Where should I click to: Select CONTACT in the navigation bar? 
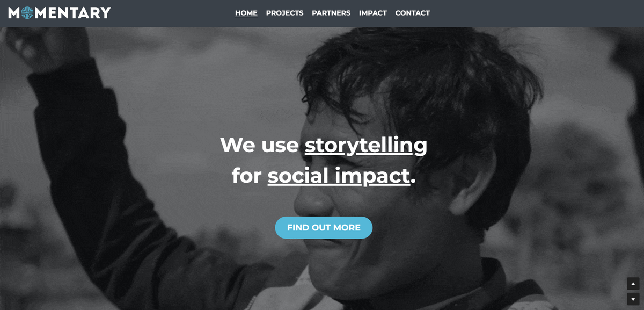point(413,13)
